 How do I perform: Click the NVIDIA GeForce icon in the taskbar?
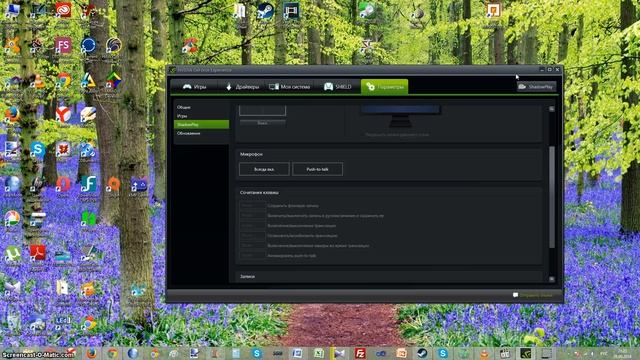tap(526, 353)
